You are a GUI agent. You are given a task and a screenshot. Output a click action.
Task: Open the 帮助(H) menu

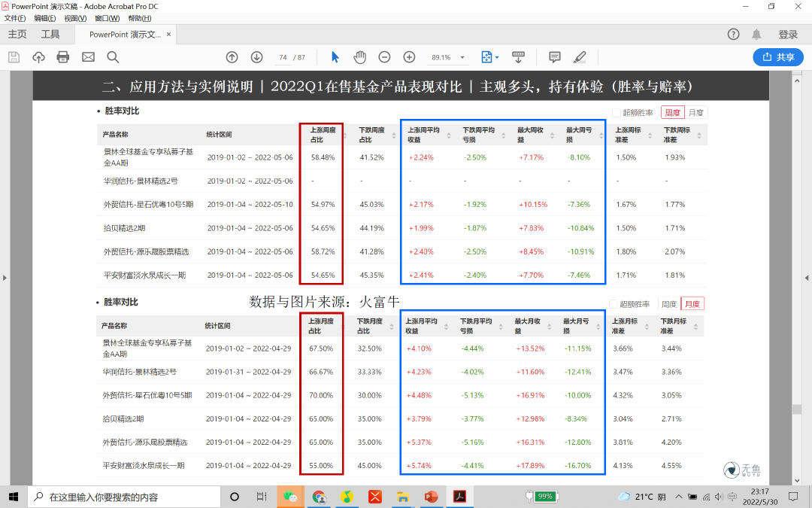(140, 18)
